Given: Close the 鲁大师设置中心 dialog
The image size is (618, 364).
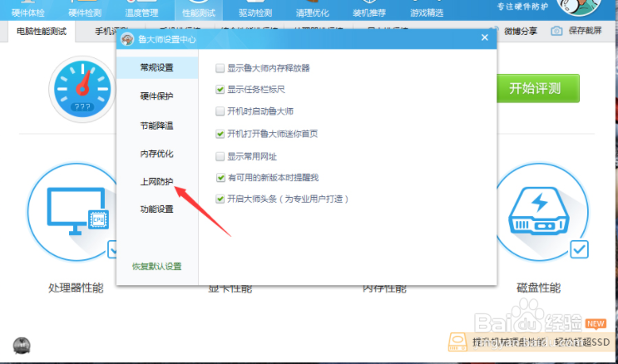Looking at the screenshot, I should coord(484,37).
